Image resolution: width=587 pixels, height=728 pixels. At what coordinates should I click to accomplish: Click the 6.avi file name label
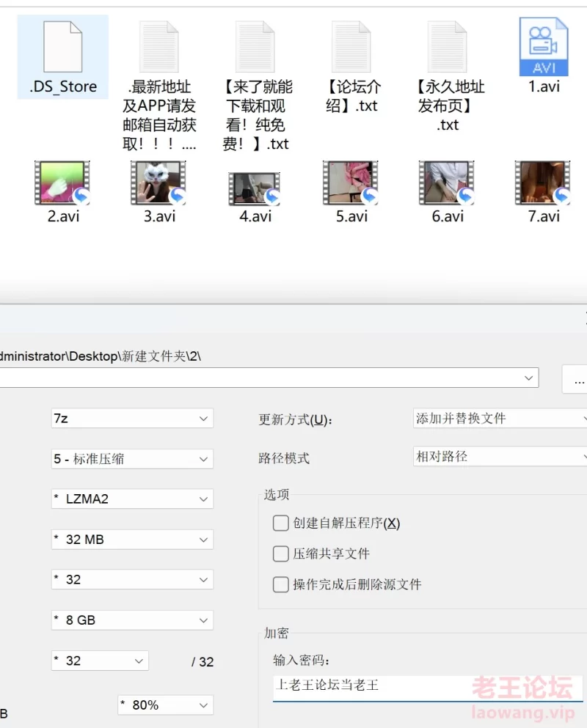click(448, 216)
